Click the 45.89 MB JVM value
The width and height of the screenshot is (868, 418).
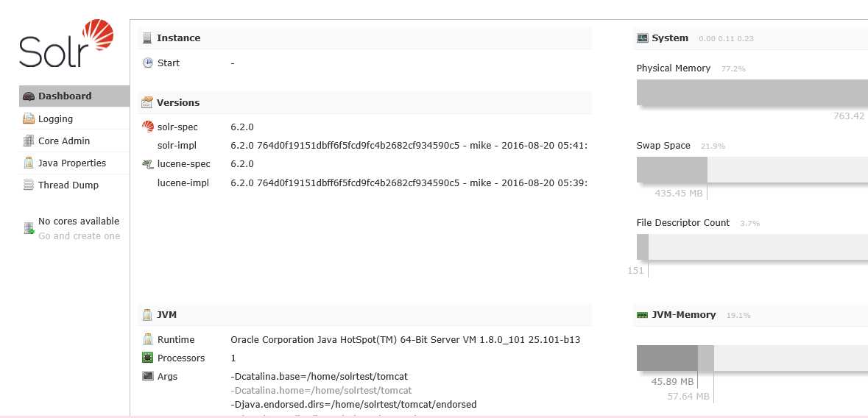[672, 381]
